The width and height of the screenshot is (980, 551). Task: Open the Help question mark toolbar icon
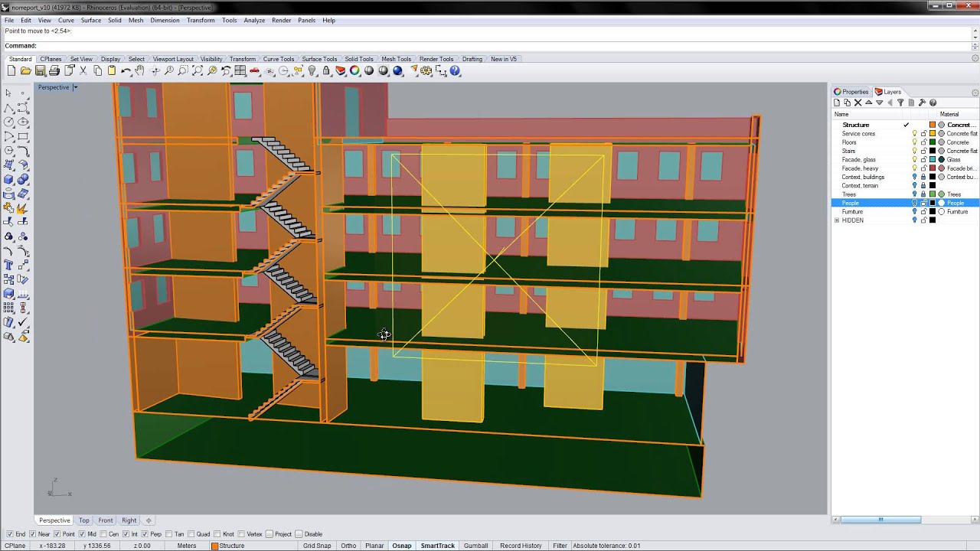455,70
